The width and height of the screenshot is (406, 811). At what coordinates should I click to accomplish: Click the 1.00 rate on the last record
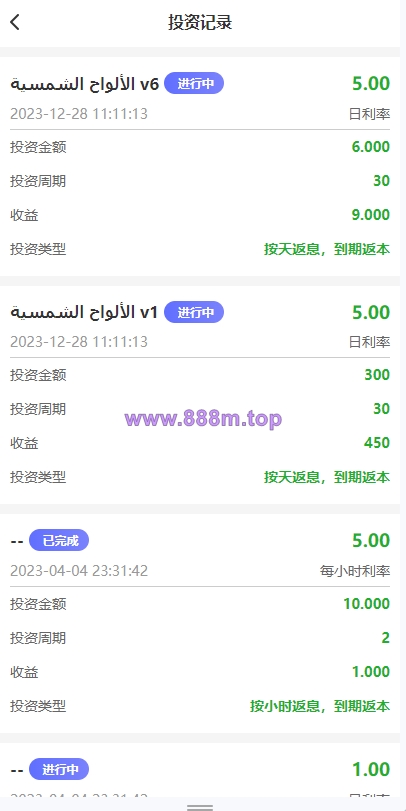point(371,769)
